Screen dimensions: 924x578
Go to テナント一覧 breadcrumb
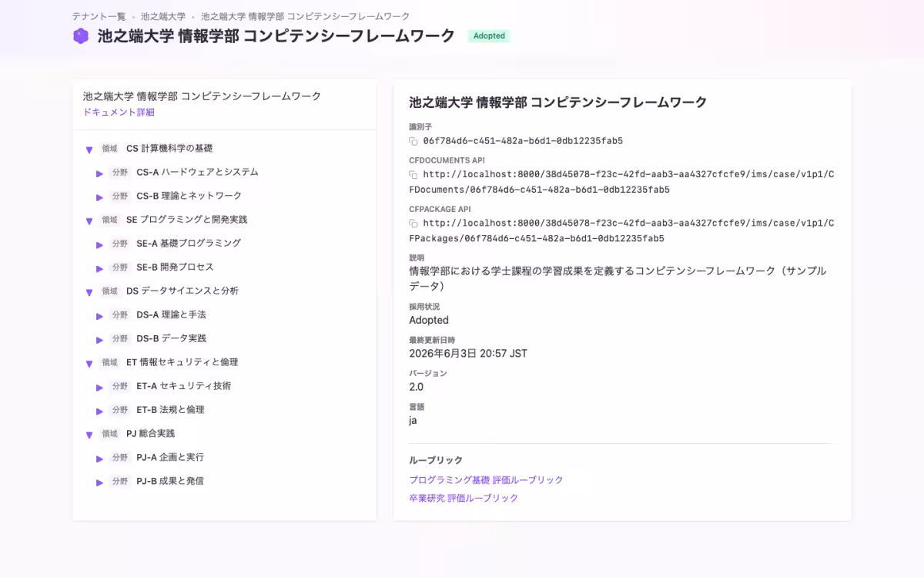99,16
